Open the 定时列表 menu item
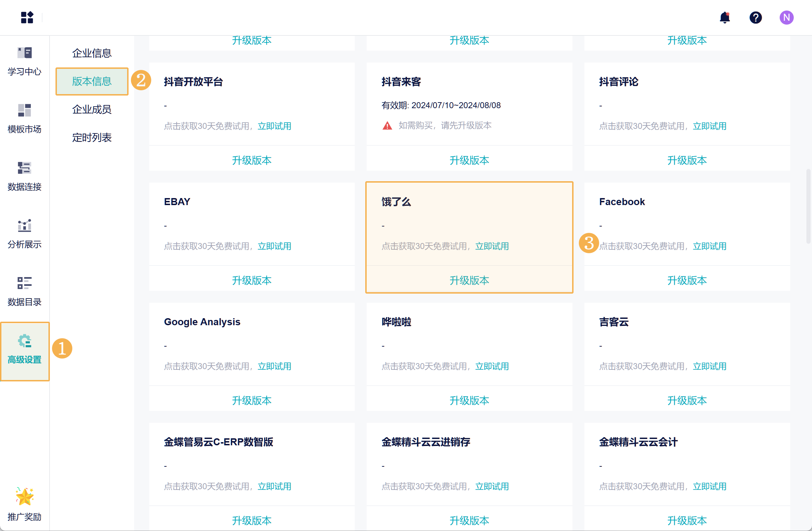The width and height of the screenshot is (812, 531). click(92, 137)
